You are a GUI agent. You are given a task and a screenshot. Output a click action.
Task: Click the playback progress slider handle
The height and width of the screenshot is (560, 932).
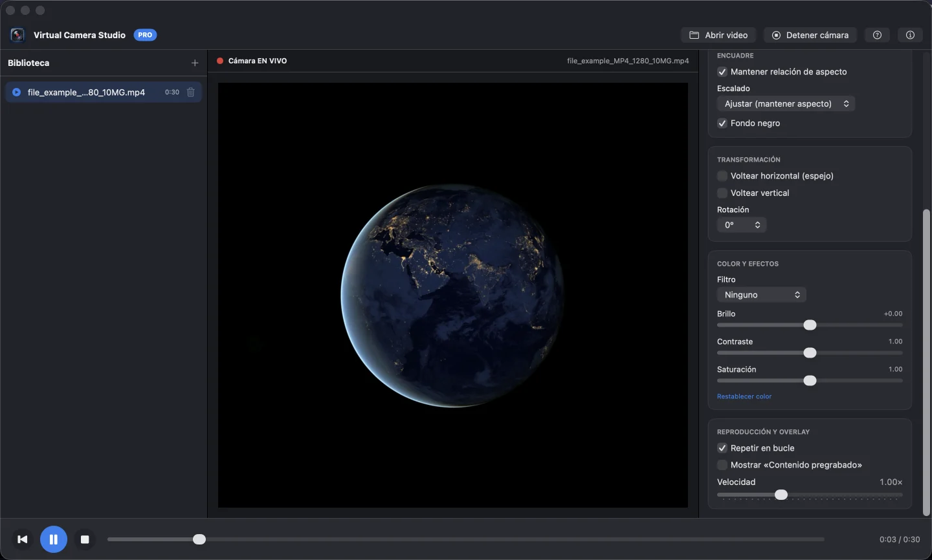click(199, 539)
